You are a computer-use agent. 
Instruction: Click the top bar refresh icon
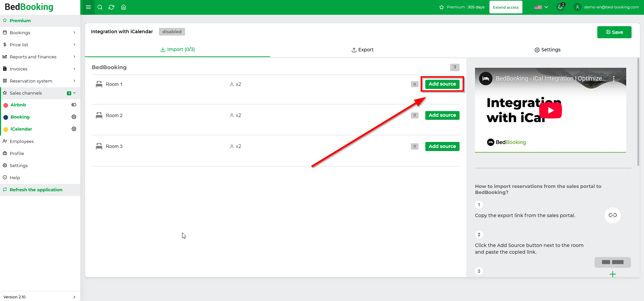(x=112, y=7)
